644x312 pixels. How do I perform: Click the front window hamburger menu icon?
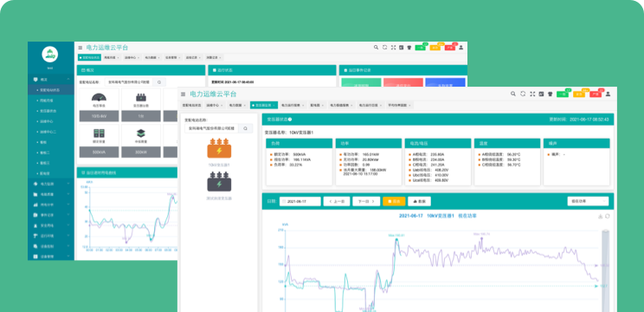point(184,94)
